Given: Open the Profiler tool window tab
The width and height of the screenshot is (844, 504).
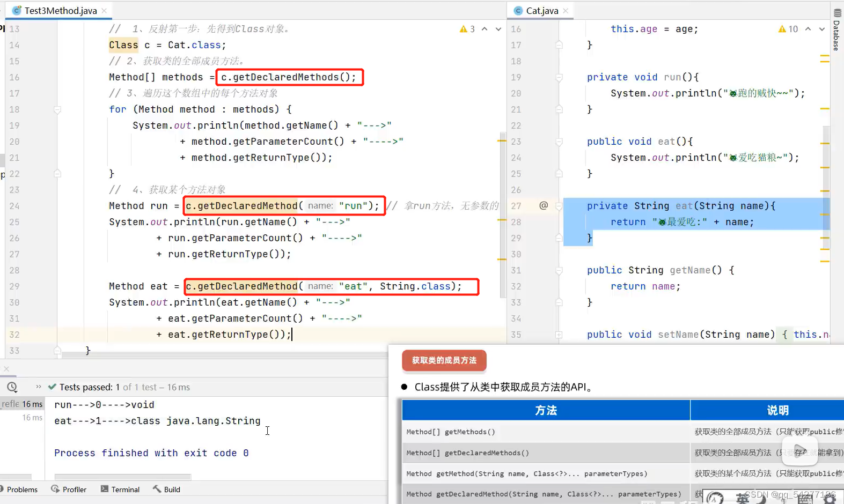Looking at the screenshot, I should [69, 490].
